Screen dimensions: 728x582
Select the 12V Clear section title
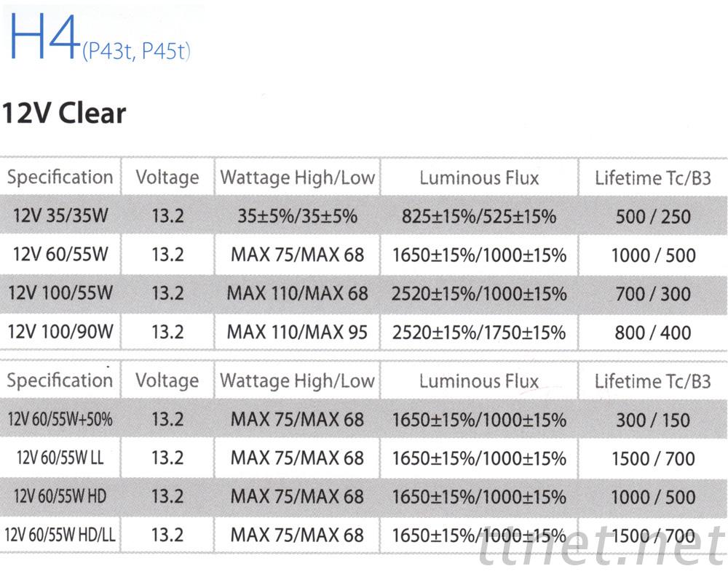pos(64,113)
